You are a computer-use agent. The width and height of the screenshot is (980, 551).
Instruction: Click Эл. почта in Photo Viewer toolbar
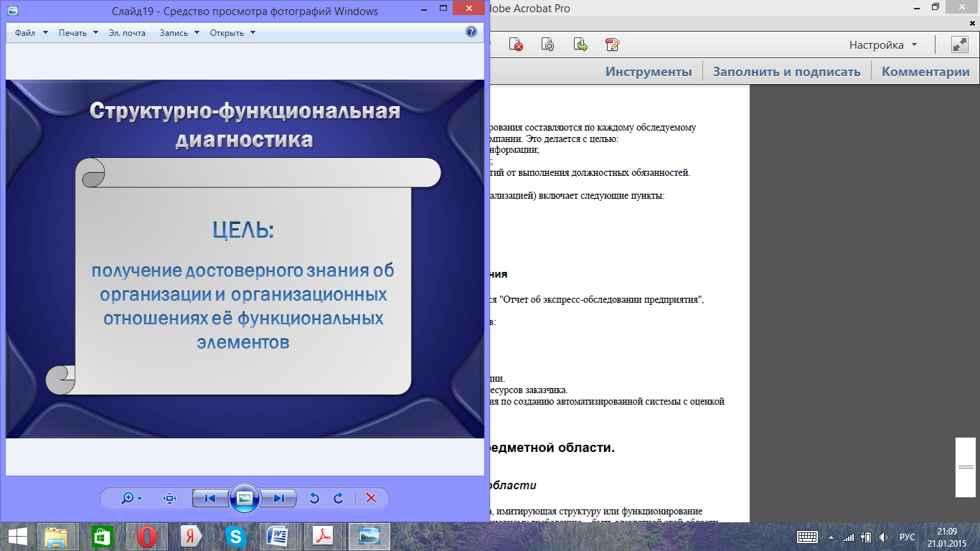127,32
